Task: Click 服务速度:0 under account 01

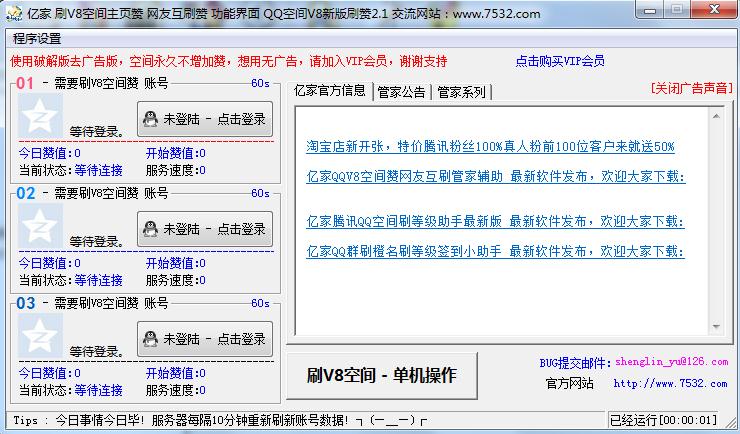Action: point(176,170)
